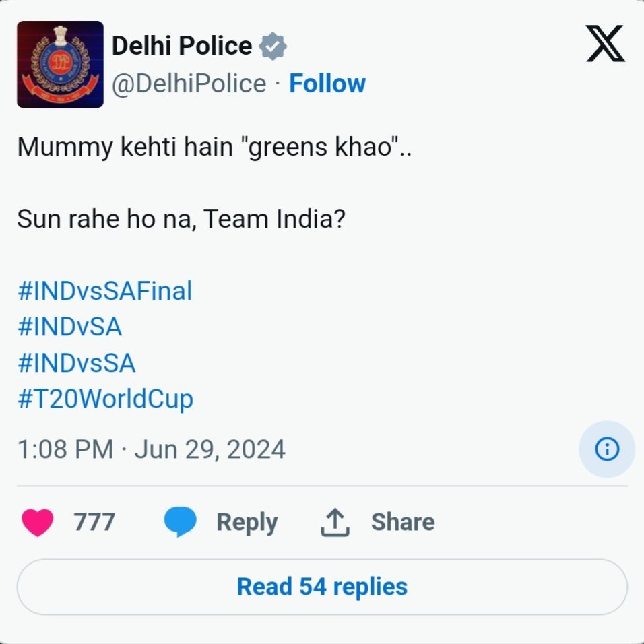This screenshot has width=644, height=644.
Task: Open the tweet info circle icon
Action: pos(607,449)
